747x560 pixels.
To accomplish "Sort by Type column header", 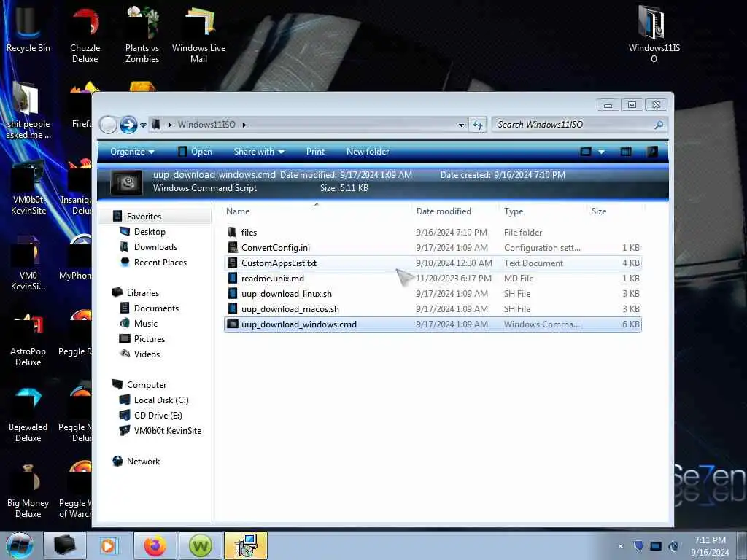I will pyautogui.click(x=542, y=211).
